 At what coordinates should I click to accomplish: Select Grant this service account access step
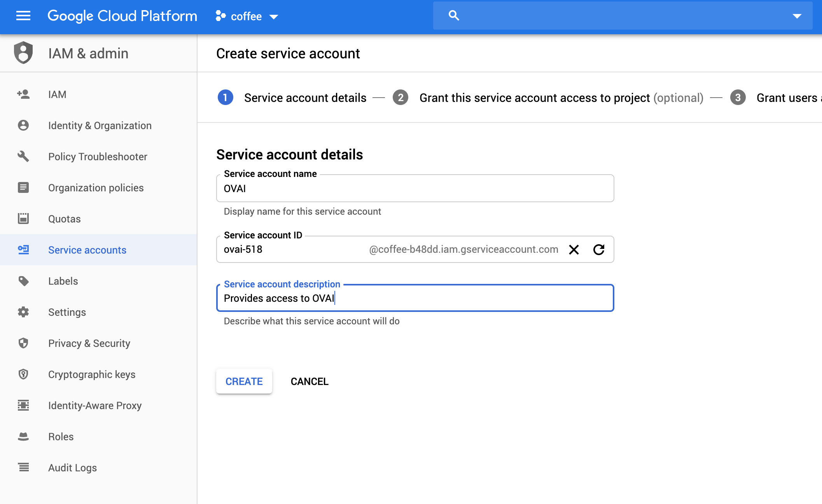click(x=561, y=98)
